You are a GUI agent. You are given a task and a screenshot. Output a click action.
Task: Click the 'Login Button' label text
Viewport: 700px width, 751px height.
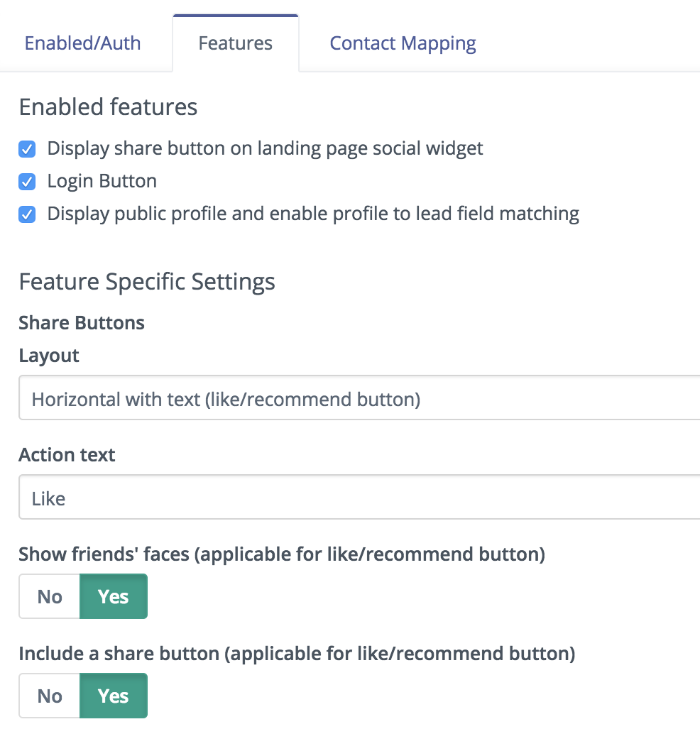coord(102,181)
